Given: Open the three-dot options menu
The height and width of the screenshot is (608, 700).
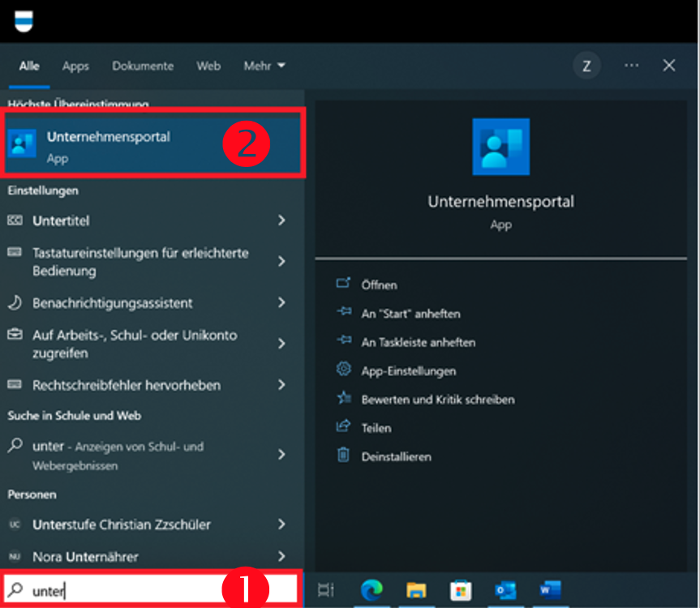Looking at the screenshot, I should (631, 66).
